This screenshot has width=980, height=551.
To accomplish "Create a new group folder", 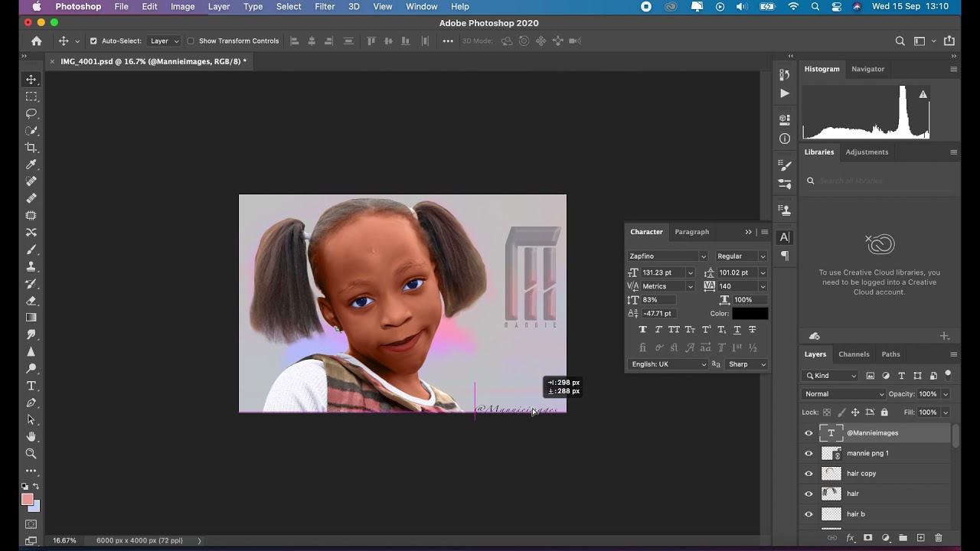I will (903, 538).
